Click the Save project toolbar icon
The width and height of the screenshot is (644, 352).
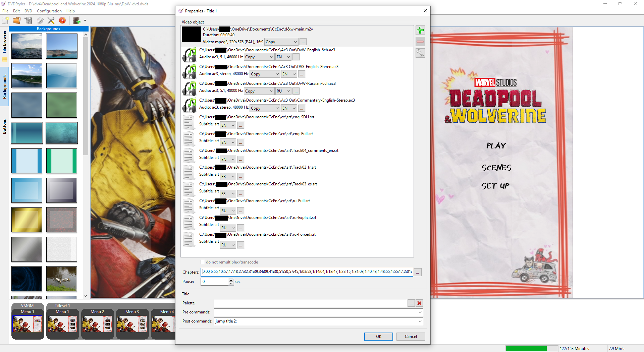[28, 20]
